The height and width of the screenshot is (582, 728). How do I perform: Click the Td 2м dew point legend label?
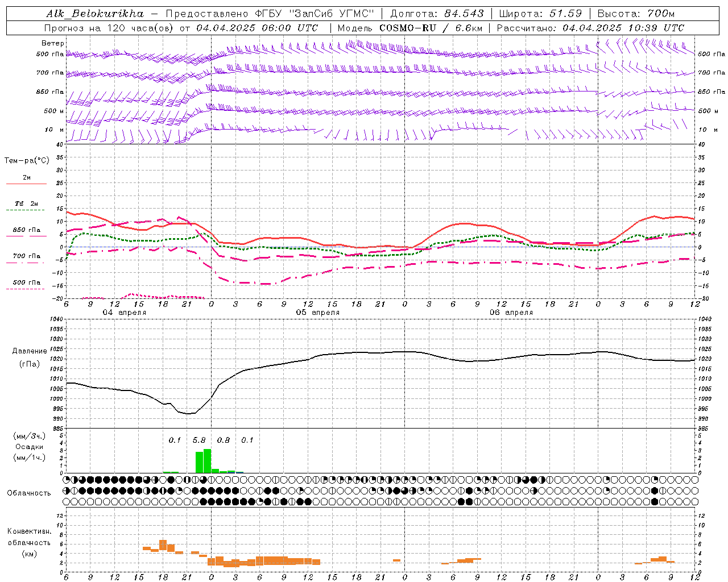27,203
